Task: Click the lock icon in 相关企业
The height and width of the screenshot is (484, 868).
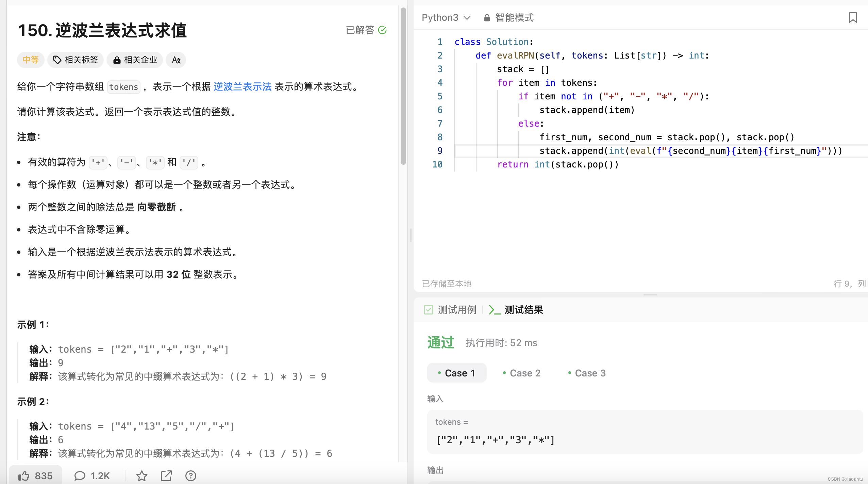Action: pyautogui.click(x=117, y=60)
